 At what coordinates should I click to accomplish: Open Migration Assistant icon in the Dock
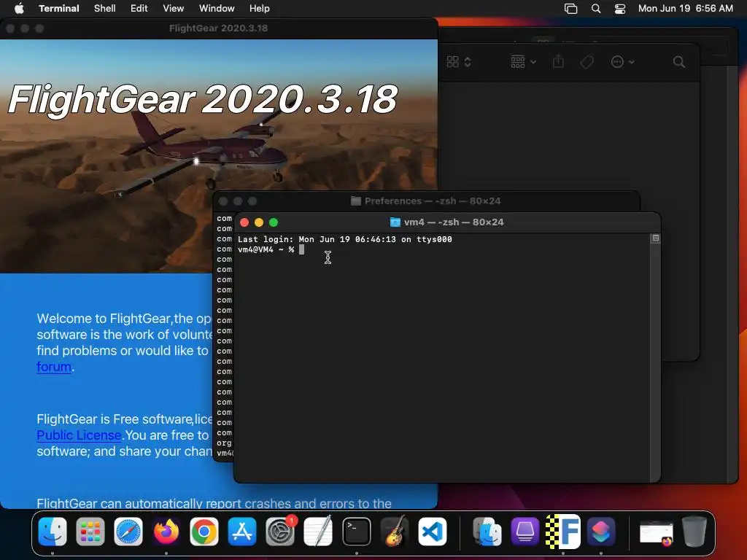[x=487, y=532]
